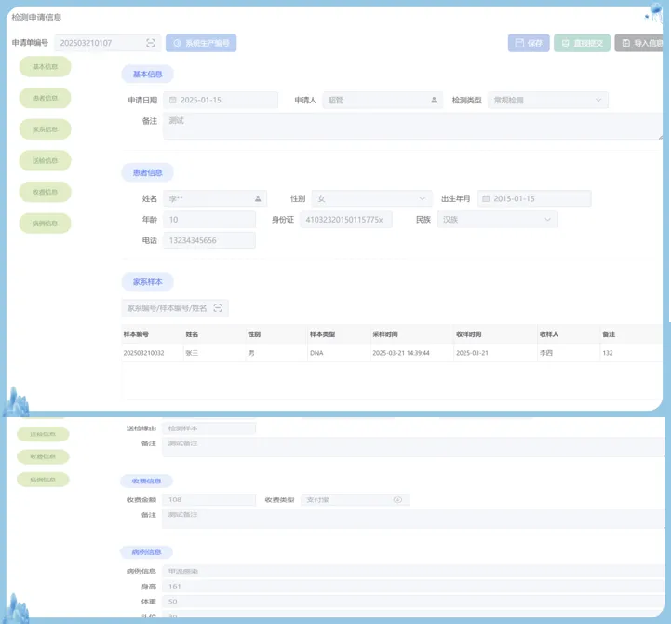Screen dimensions: 672x624
Task: Click the resize handle of 基本信息 备注 textarea
Action: coord(660,137)
